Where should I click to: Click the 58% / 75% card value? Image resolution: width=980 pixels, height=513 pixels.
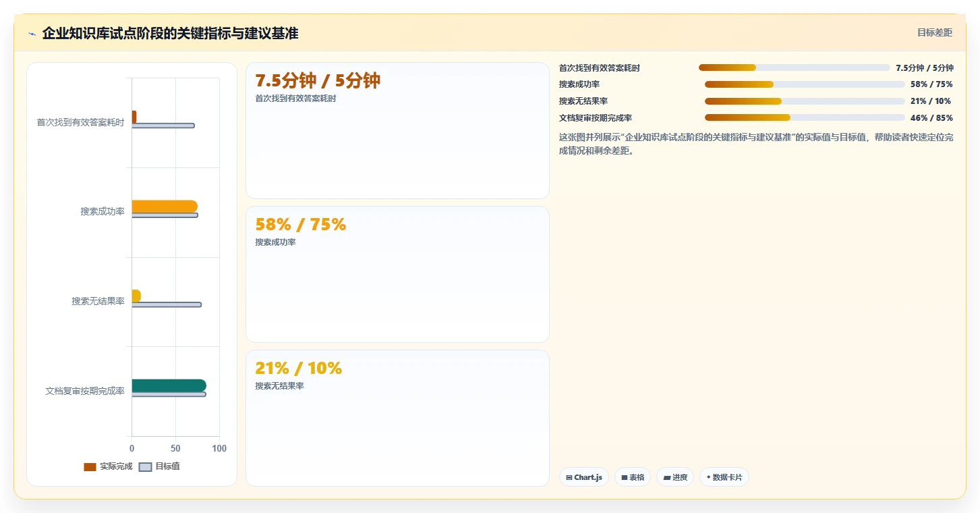click(301, 224)
